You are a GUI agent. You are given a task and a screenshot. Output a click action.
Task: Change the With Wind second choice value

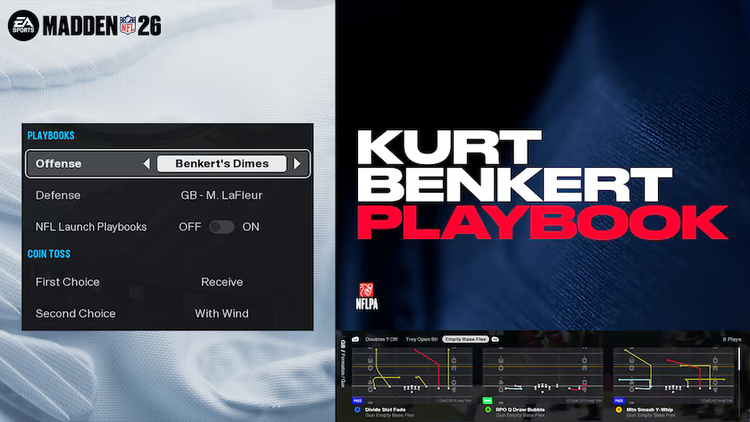point(221,313)
